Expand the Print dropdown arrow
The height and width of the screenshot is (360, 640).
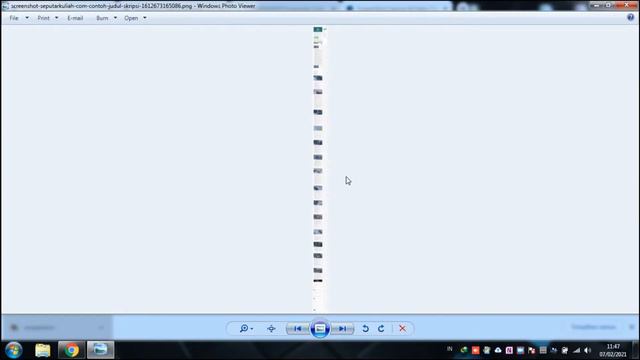[x=57, y=18]
